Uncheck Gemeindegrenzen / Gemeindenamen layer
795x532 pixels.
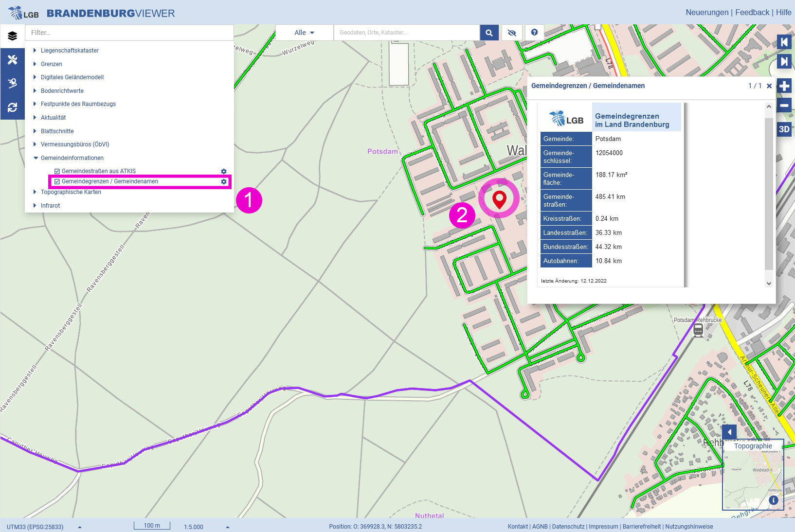coord(57,181)
